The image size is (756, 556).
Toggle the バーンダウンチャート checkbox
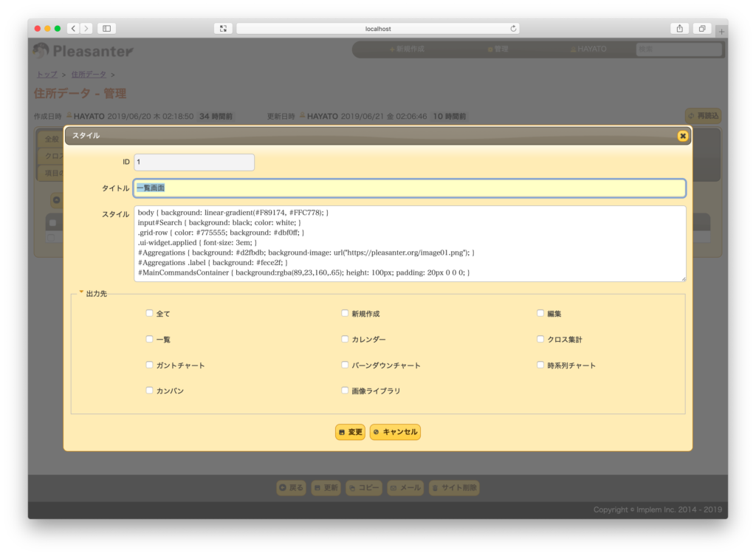coord(345,365)
